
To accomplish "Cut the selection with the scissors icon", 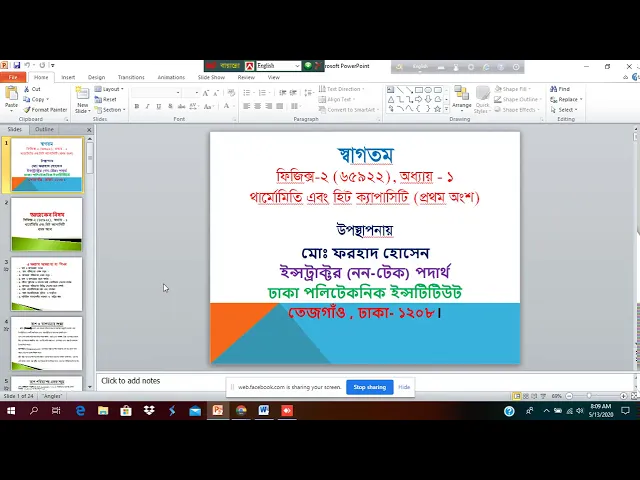I will pos(32,89).
